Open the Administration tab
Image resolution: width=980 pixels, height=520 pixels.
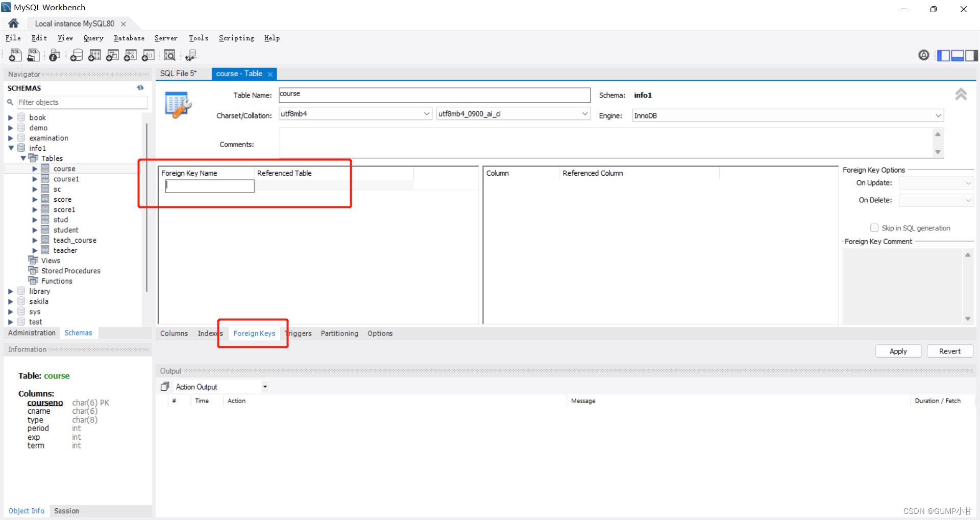[x=32, y=333]
